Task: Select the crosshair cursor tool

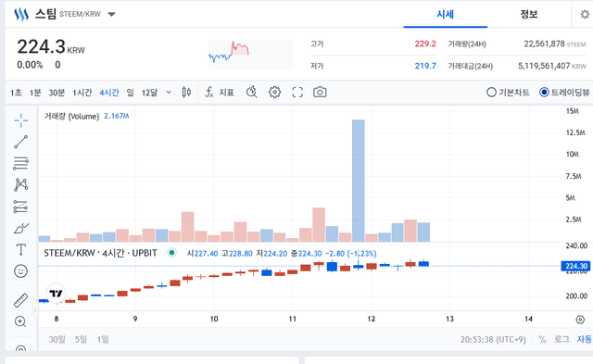Action: coord(20,120)
